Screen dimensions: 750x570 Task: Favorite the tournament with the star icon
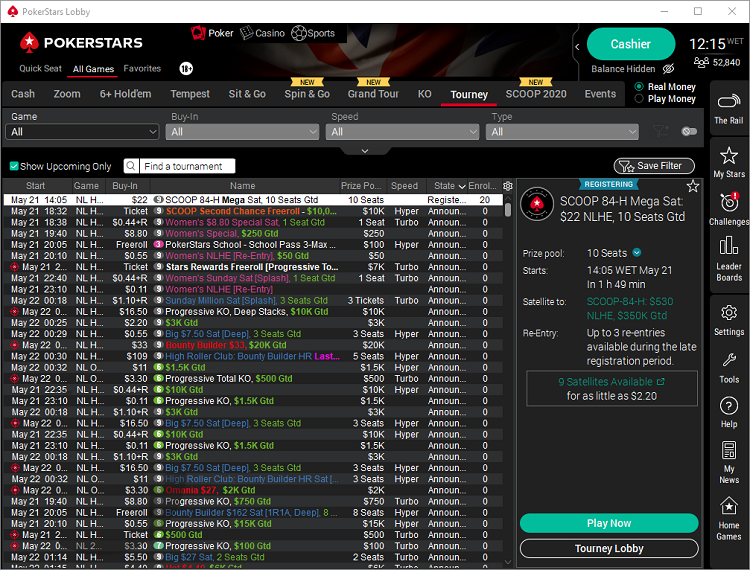point(693,186)
